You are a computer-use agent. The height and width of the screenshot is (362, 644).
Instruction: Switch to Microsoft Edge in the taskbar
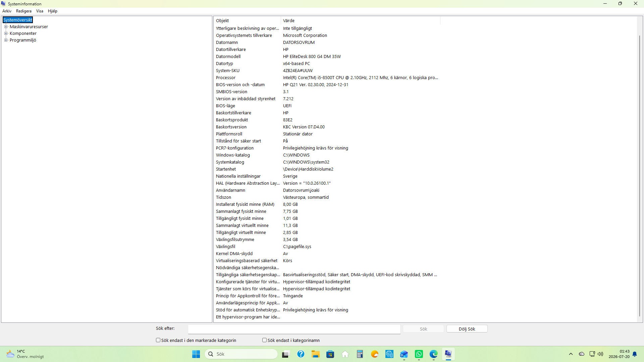(434, 354)
